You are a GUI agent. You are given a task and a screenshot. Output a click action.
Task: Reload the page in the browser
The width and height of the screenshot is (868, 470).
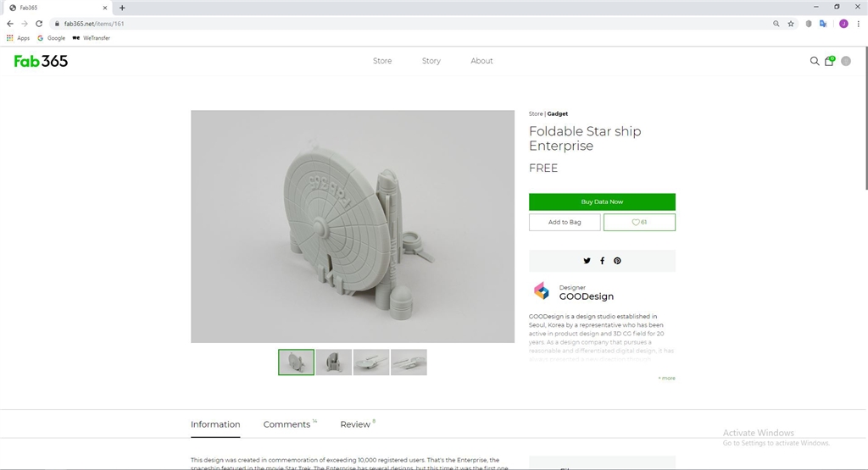pyautogui.click(x=39, y=24)
